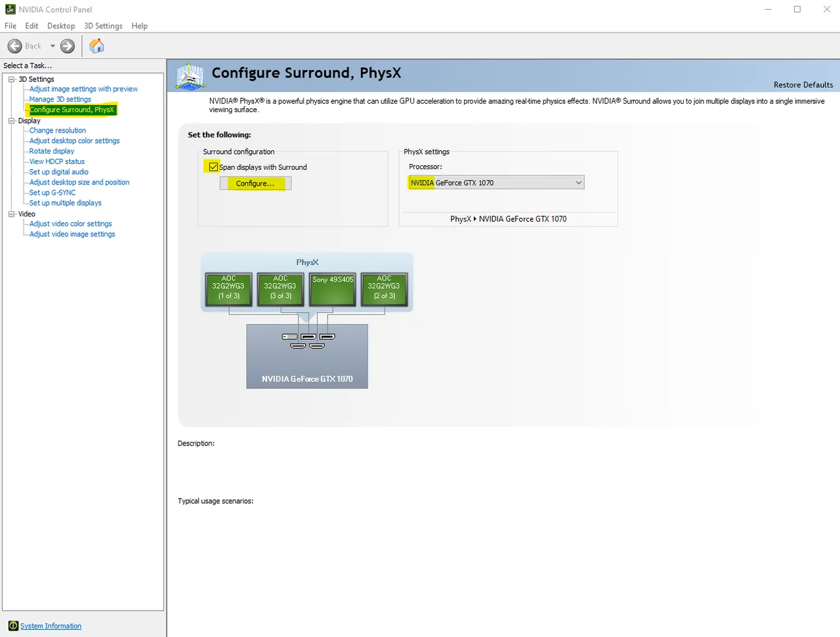Click Restore Defaults link
Viewport: 840px width, 637px height.
[803, 85]
